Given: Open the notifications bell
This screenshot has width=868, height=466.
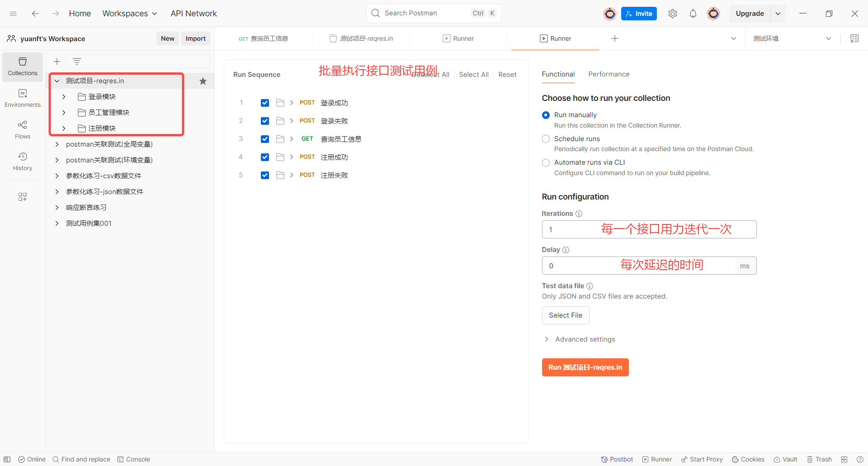Looking at the screenshot, I should (x=693, y=14).
